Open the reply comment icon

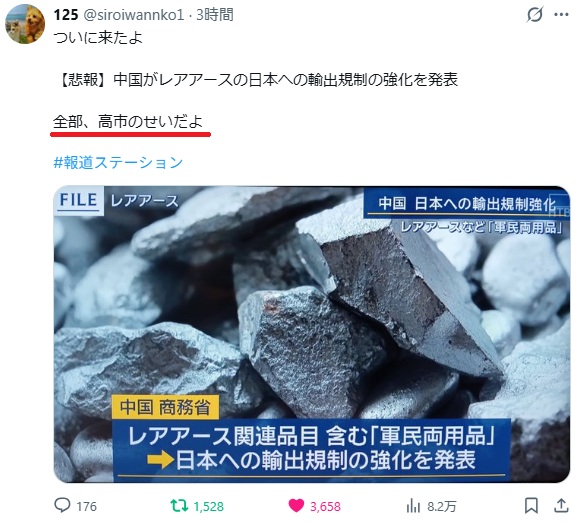click(62, 505)
